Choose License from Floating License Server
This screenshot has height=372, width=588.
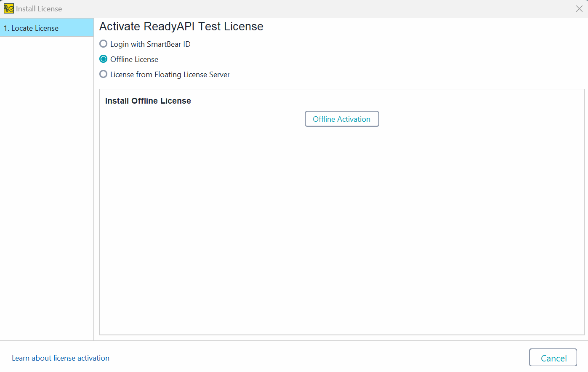tap(103, 74)
